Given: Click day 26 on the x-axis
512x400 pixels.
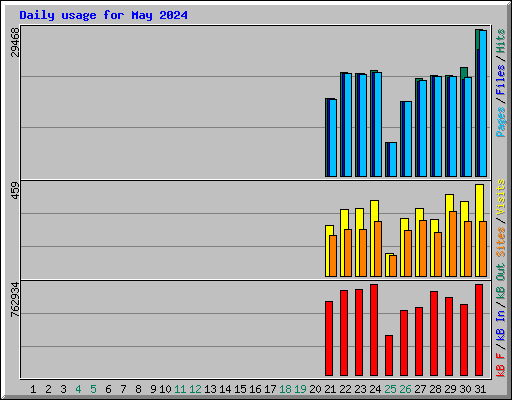Looking at the screenshot, I should pos(405,389).
